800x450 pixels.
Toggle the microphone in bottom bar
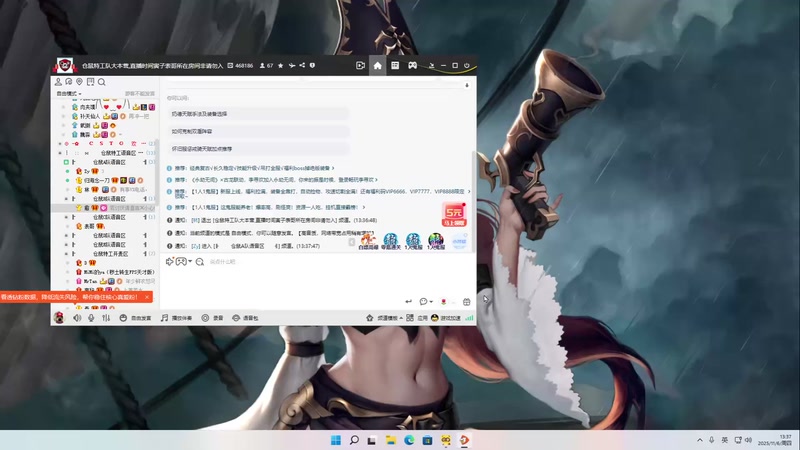click(x=91, y=318)
